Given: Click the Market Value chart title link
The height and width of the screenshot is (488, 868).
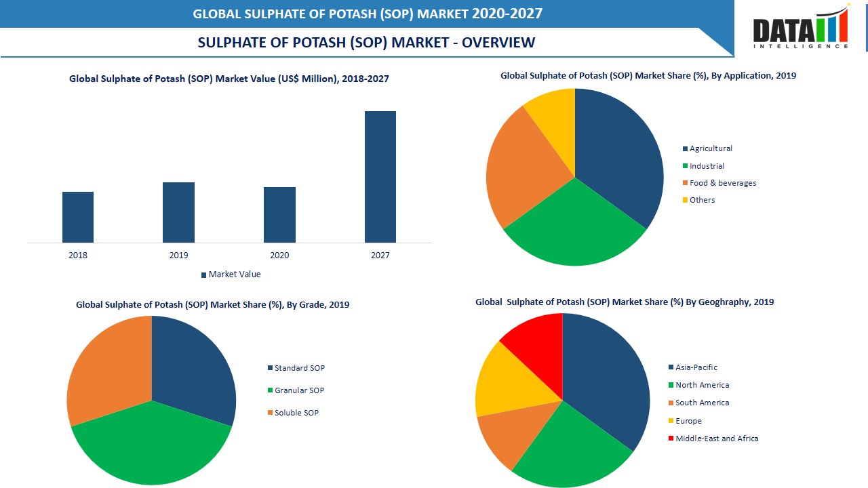Looking at the screenshot, I should click(229, 79).
